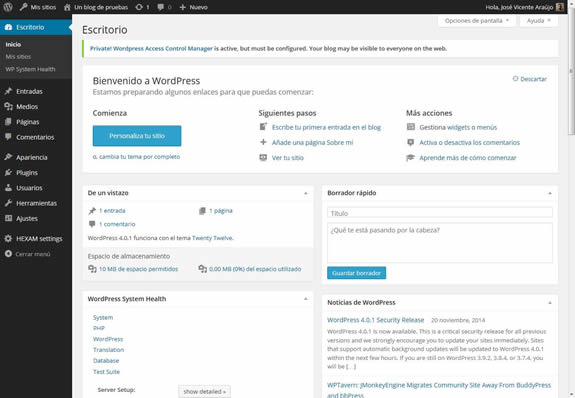575x398 pixels.
Task: Click the Medios icon in sidebar
Action: [x=8, y=106]
